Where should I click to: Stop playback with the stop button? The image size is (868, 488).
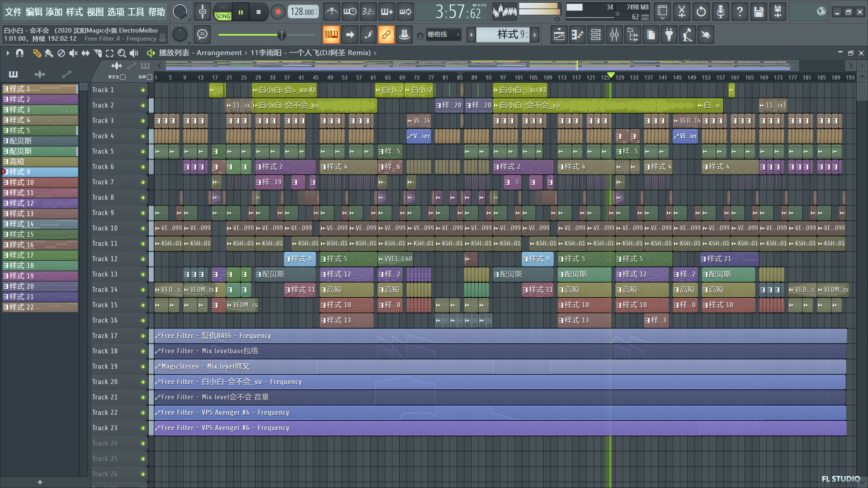click(258, 12)
